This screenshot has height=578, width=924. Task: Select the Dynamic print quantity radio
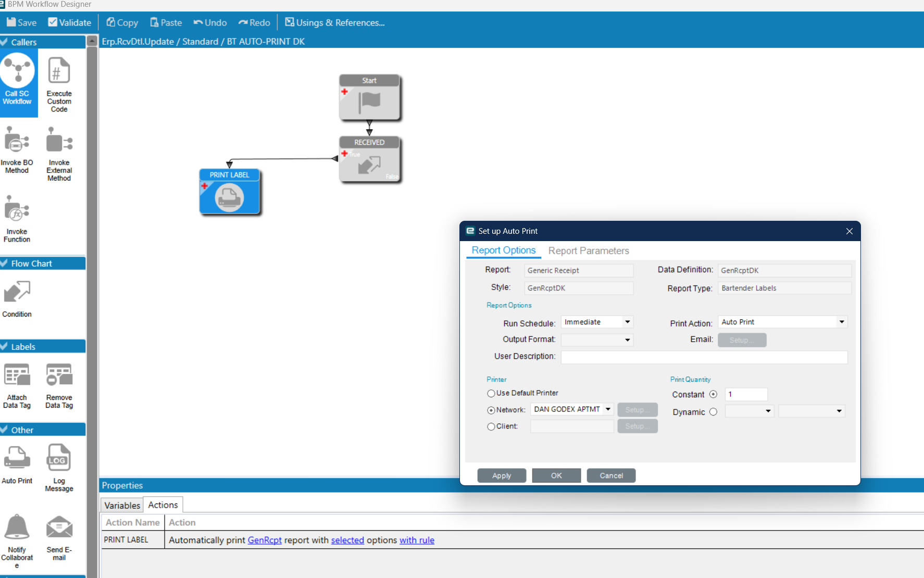(x=713, y=411)
